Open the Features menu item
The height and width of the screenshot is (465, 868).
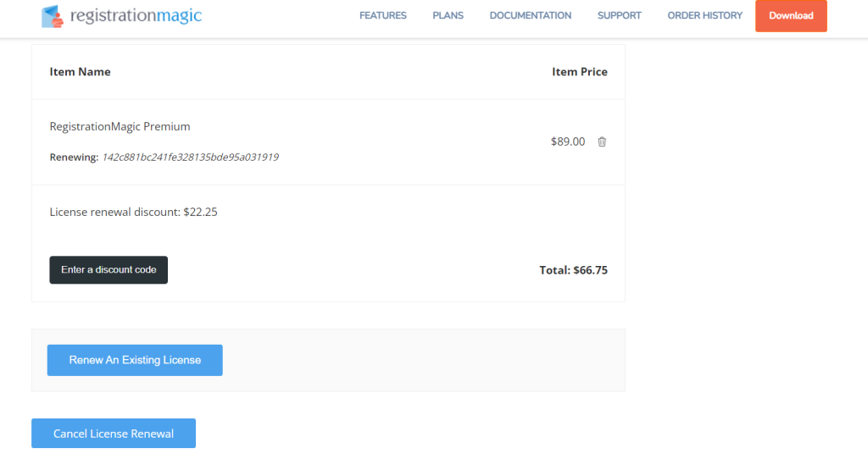[382, 15]
